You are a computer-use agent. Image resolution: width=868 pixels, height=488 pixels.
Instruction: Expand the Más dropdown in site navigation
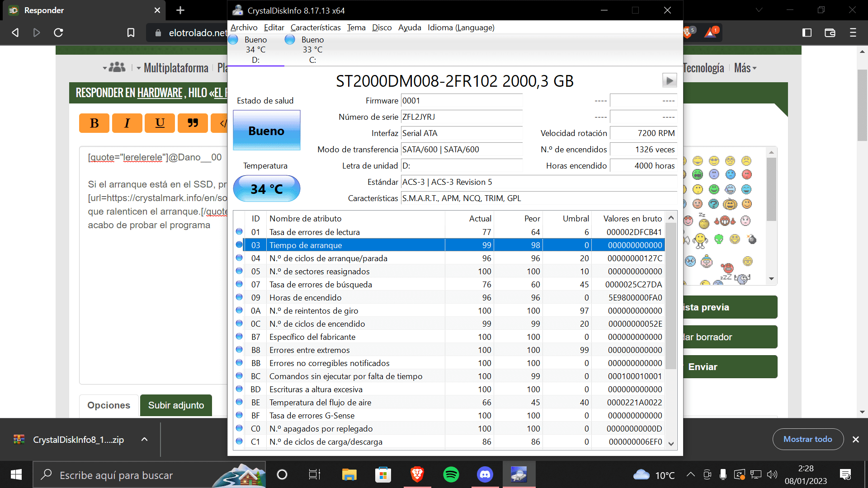(745, 68)
